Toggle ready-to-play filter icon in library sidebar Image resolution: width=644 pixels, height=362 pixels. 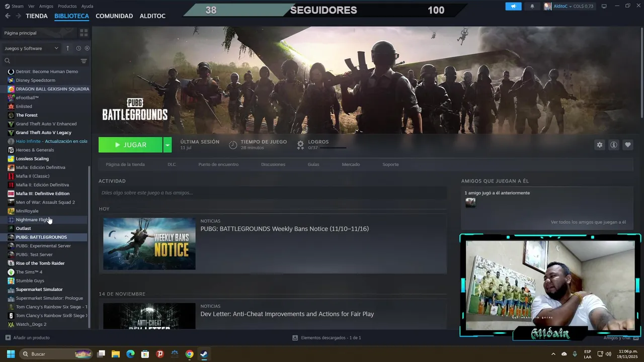87,48
